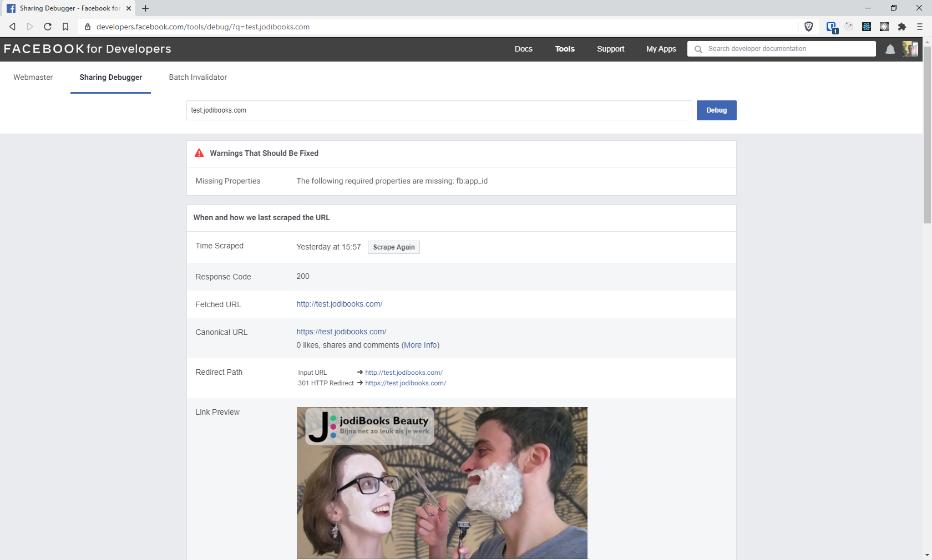
Task: Open the extension icon with the blue badge
Action: tap(832, 27)
